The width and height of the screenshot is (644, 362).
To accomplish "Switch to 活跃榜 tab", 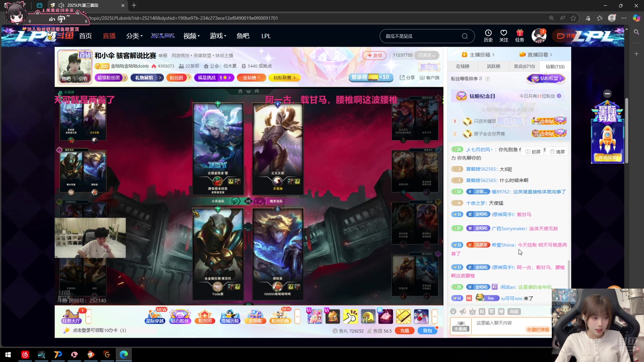I will point(493,66).
